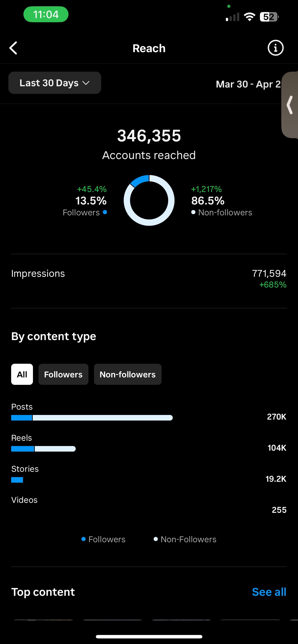Tap the green time indicator pill
298x644 pixels.
(x=46, y=15)
